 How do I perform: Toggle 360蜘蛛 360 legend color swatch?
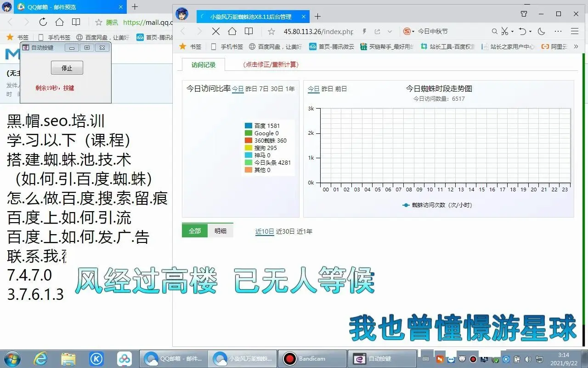249,140
